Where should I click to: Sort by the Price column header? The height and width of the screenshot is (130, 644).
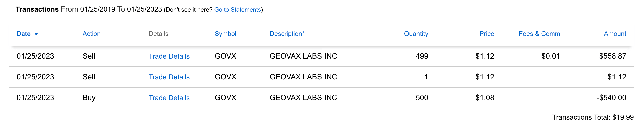486,34
